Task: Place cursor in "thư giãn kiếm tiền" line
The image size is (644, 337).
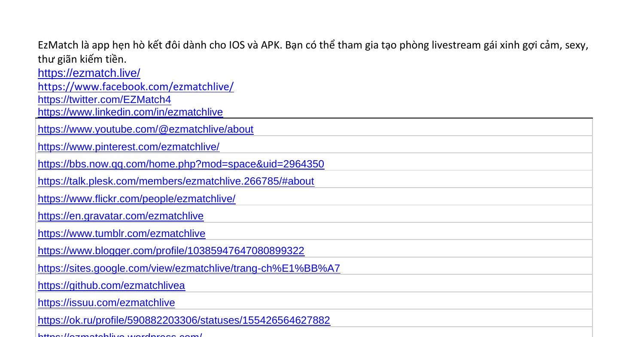Action: point(82,59)
